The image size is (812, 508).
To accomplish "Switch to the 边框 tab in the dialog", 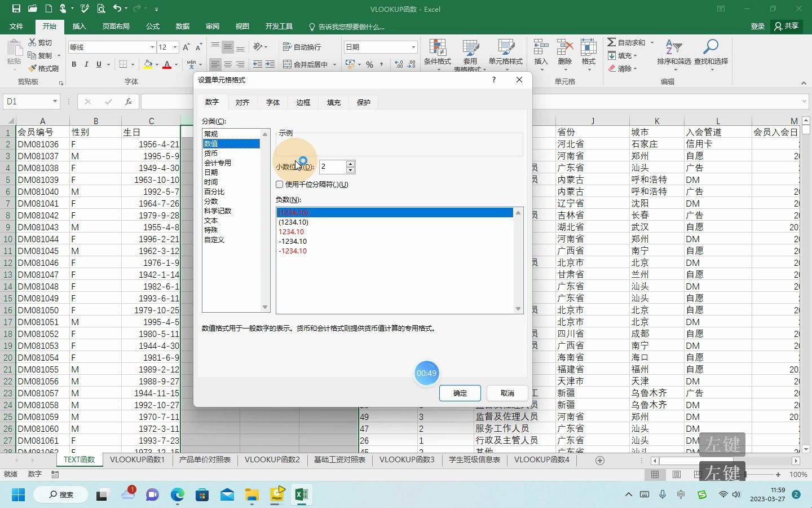I will click(x=303, y=102).
